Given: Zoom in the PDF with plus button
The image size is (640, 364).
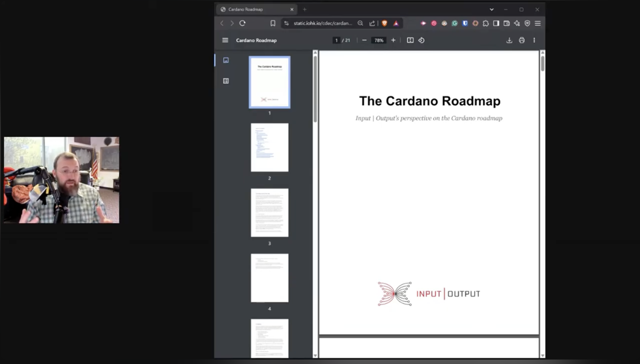Looking at the screenshot, I should pos(393,40).
